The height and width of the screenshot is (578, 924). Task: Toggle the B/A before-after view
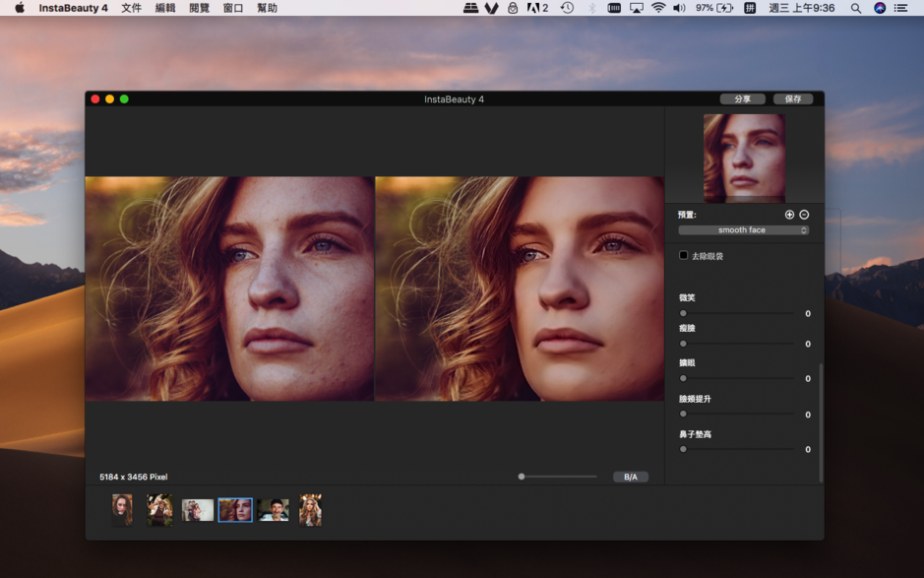click(630, 476)
